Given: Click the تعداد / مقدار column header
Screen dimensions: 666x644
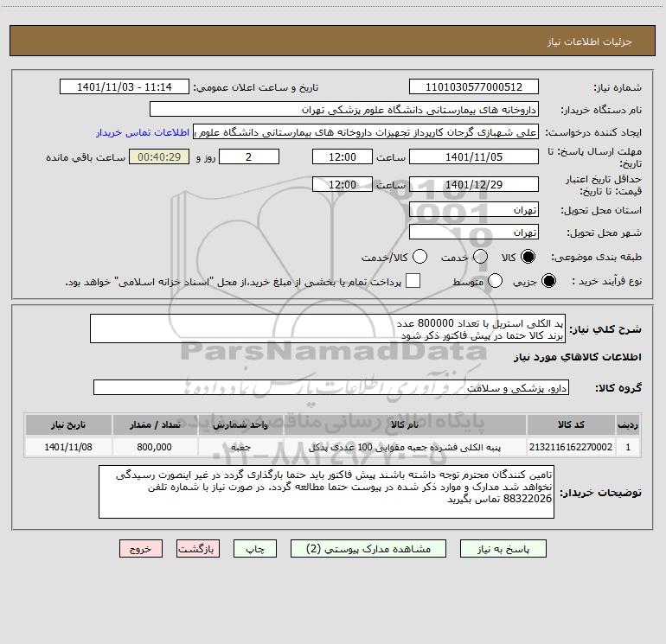Looking at the screenshot, I should coord(155,425).
